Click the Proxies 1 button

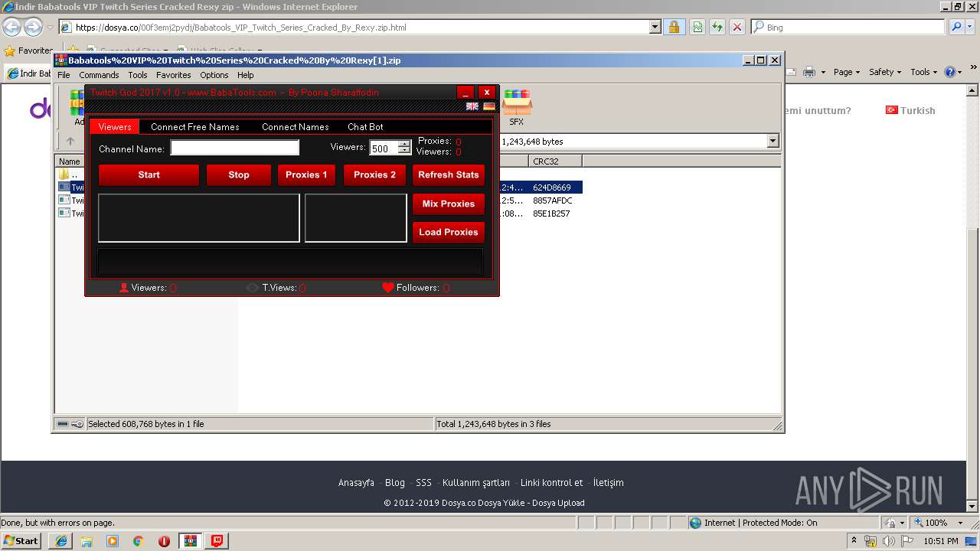pyautogui.click(x=306, y=174)
